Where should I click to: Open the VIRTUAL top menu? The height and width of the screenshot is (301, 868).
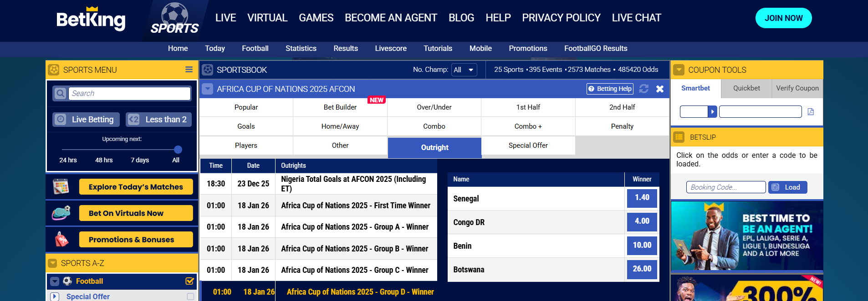point(267,18)
